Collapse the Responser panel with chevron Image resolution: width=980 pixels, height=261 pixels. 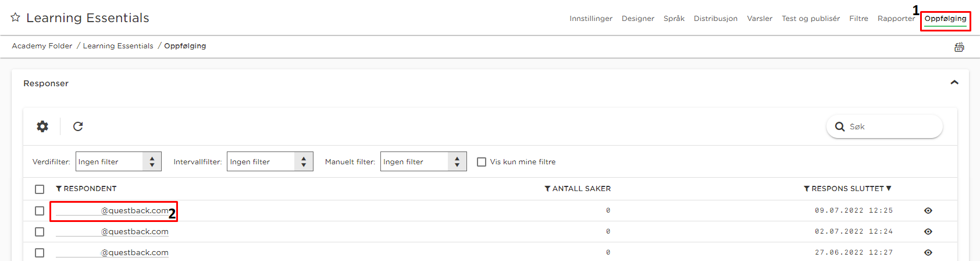click(954, 83)
